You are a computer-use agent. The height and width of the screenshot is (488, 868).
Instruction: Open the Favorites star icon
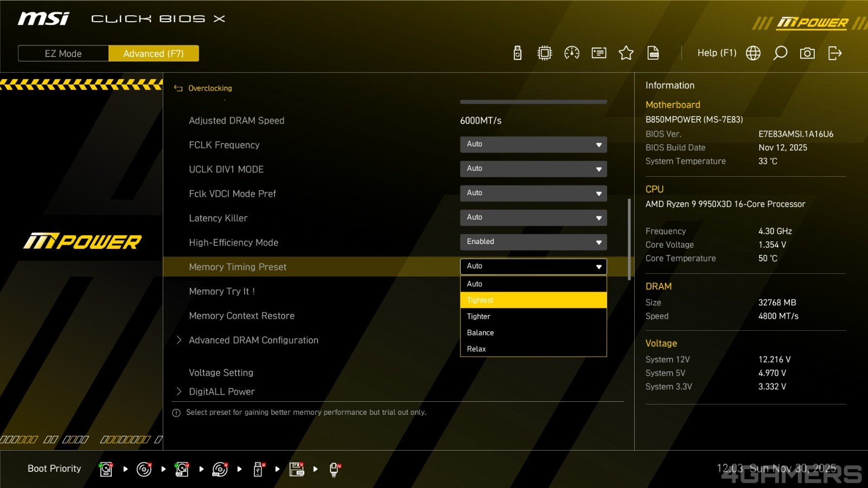pos(626,53)
